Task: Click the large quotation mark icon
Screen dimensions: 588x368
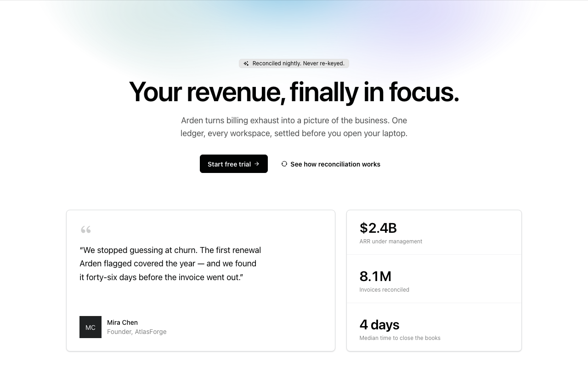Action: point(85,229)
